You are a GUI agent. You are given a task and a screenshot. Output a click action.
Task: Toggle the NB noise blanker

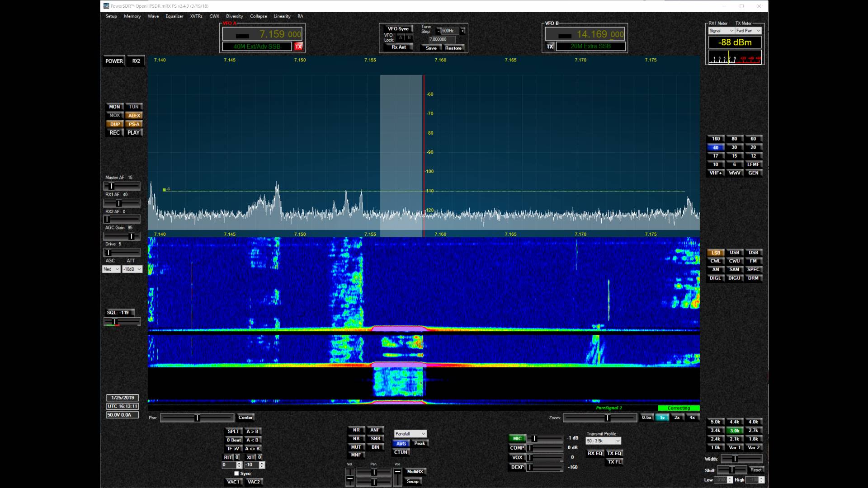(356, 439)
